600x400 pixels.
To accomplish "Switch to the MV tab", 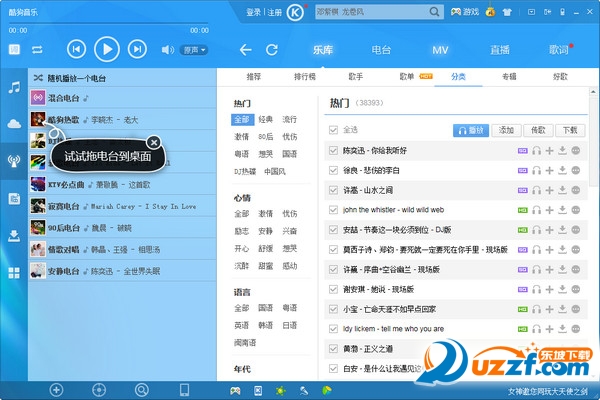I will click(440, 50).
